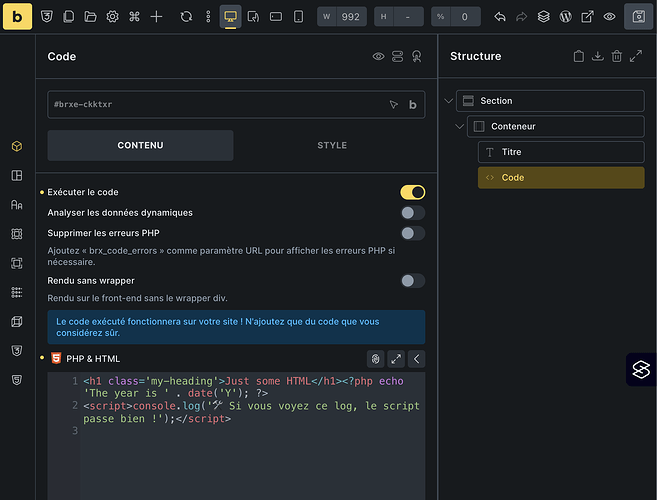This screenshot has height=500, width=657.
Task: Click the plus icon to add an element
Action: [x=156, y=17]
